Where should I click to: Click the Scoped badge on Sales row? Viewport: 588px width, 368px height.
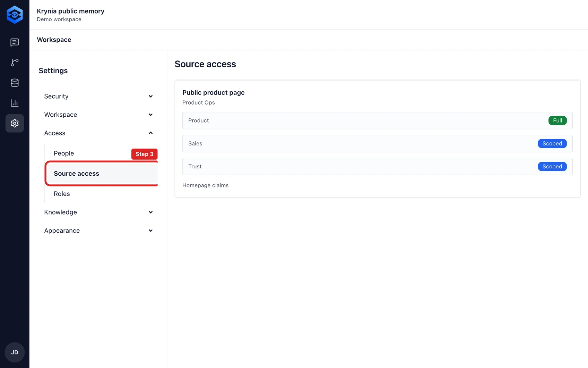[x=552, y=143]
